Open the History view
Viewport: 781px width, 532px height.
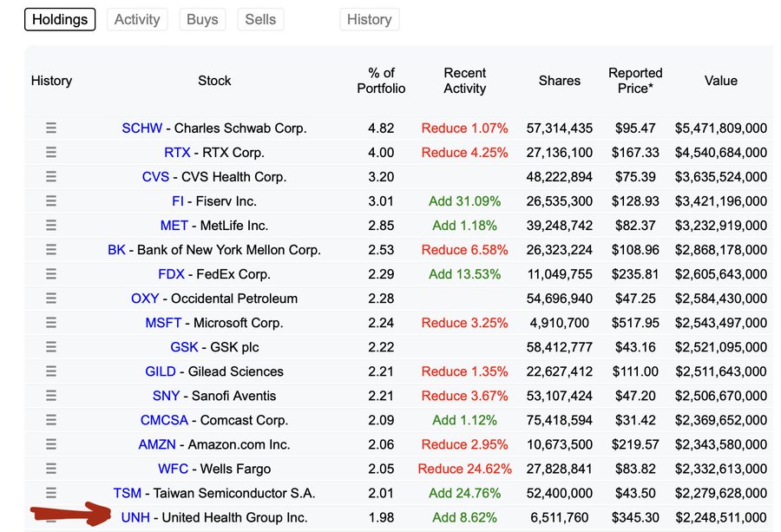coord(369,19)
